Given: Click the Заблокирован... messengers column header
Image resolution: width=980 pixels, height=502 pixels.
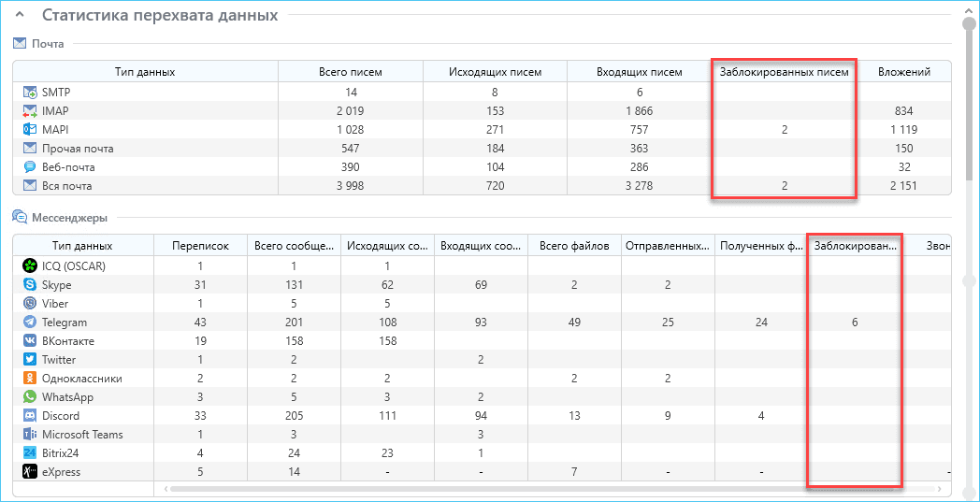Looking at the screenshot, I should [x=855, y=246].
